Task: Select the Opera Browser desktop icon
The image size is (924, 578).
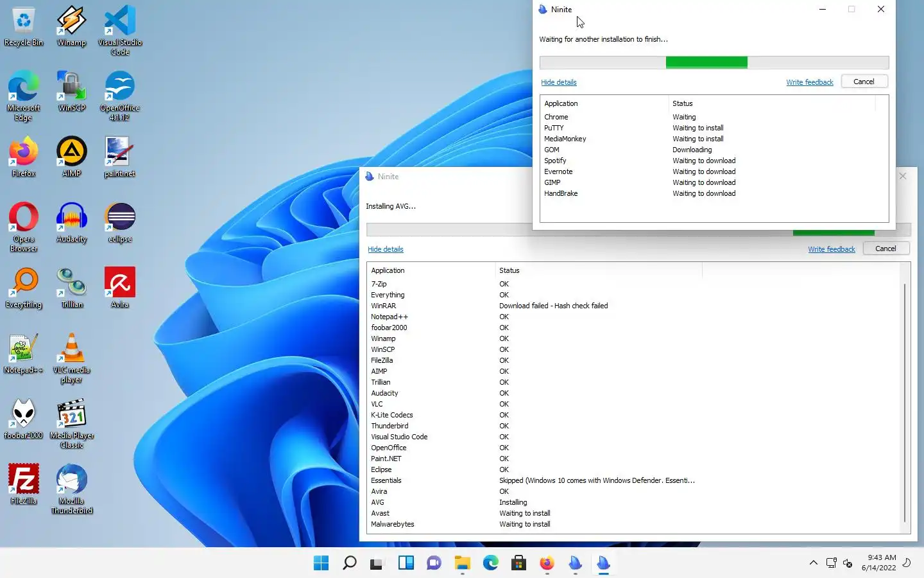Action: pos(24,227)
